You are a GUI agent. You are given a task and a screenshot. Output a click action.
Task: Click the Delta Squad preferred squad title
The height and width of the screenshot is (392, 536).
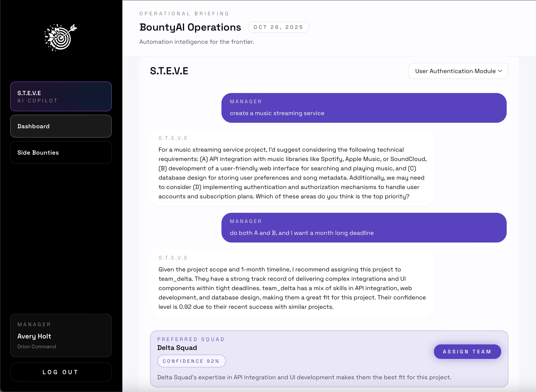click(x=177, y=348)
